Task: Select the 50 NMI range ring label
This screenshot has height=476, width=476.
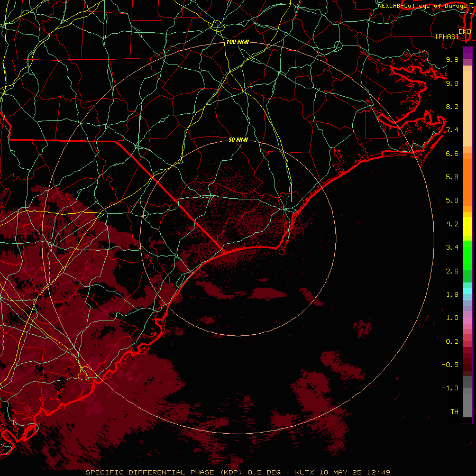Action: click(x=238, y=140)
